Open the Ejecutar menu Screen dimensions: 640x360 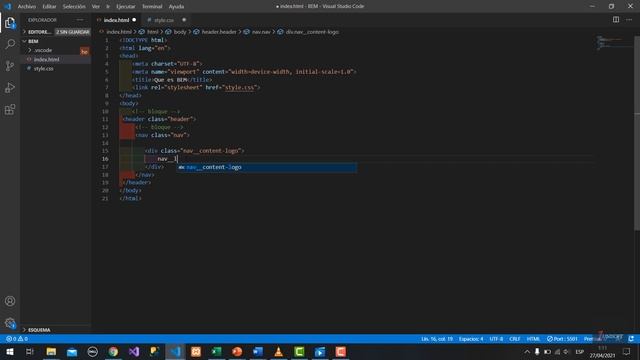coord(126,6)
